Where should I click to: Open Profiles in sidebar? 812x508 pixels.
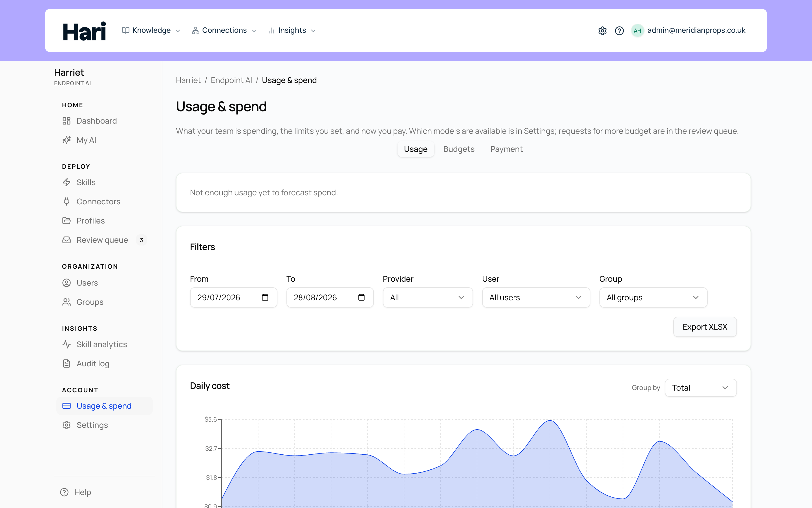pyautogui.click(x=105, y=221)
